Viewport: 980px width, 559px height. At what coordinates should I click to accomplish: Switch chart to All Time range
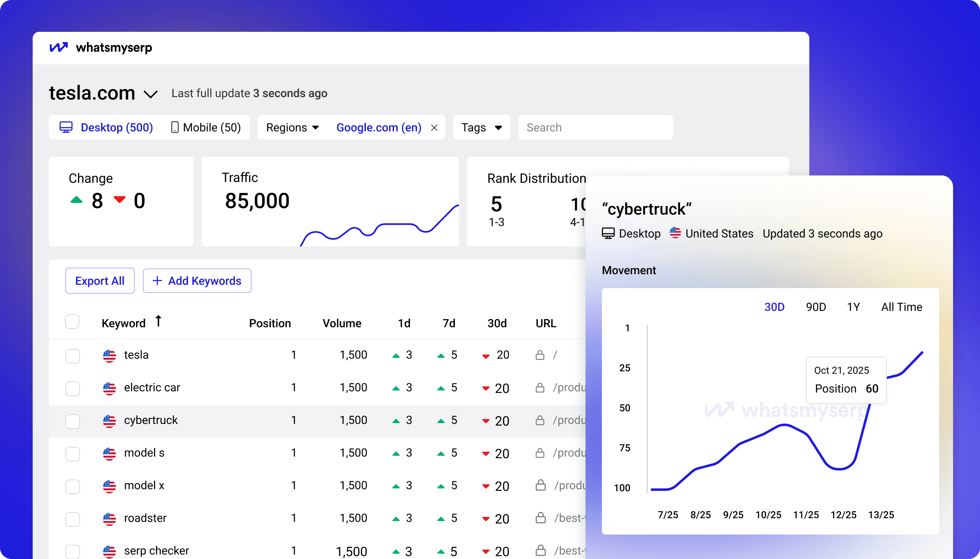point(901,307)
